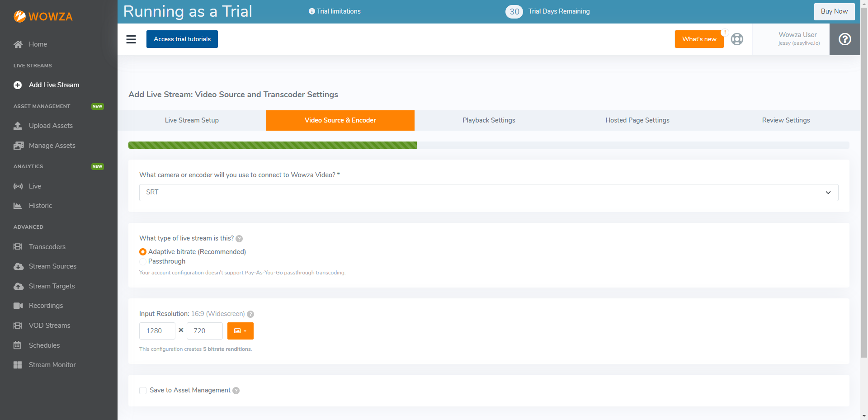Jump to Review Settings tab
The height and width of the screenshot is (420, 868).
pos(786,120)
